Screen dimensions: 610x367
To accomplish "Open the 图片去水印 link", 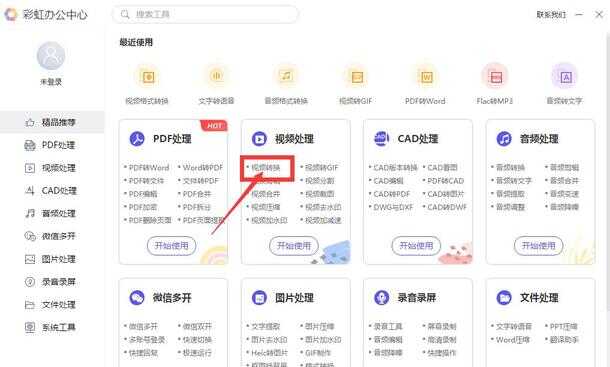I will pyautogui.click(x=269, y=340).
